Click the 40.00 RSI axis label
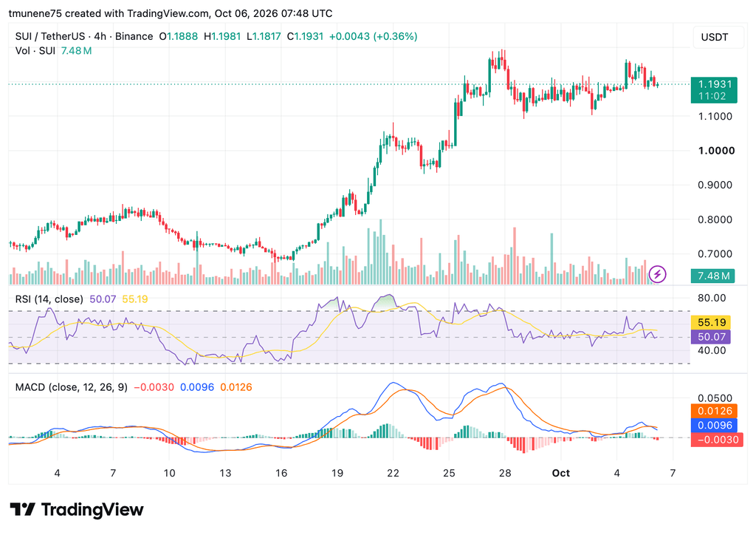Viewport: 756px width, 535px height. [x=712, y=350]
